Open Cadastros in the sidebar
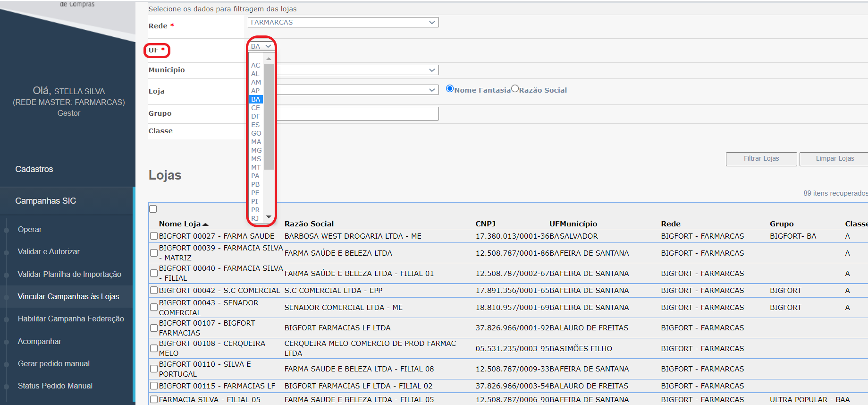Viewport: 868px width, 405px height. 34,169
